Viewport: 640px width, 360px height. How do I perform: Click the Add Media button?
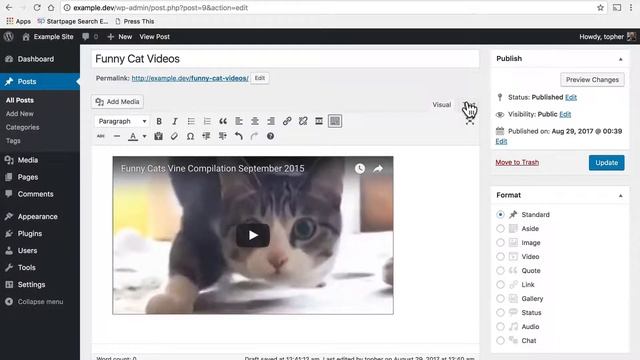118,102
